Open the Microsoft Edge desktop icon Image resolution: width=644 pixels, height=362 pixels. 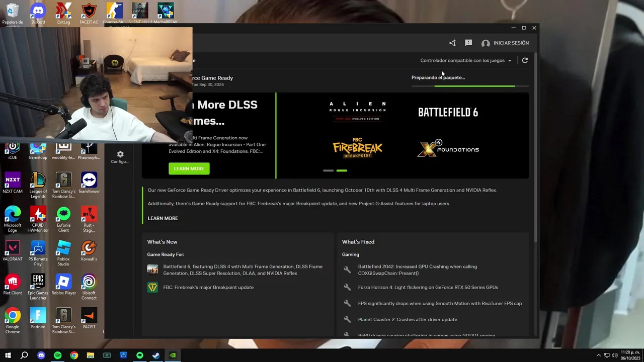point(13,219)
